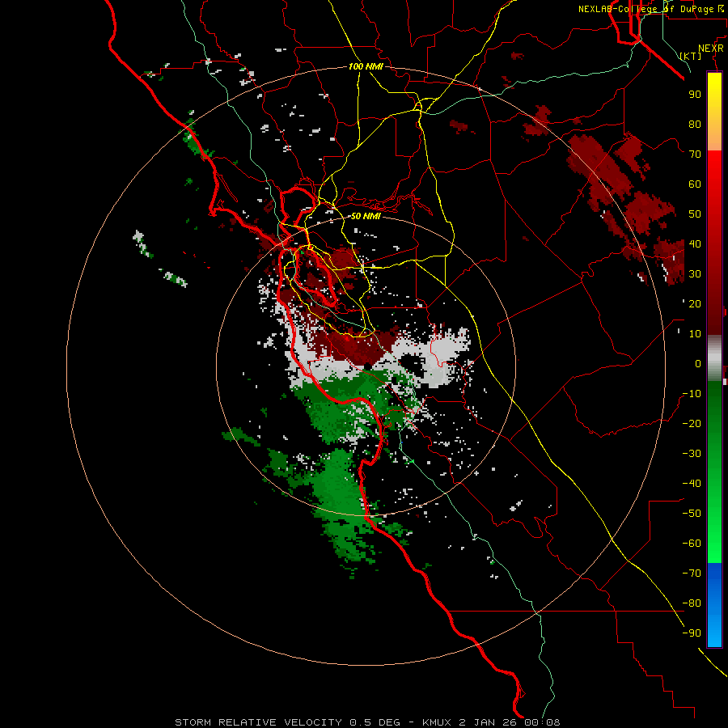Select the 30 value on velocity scale
The width and height of the screenshot is (728, 728).
[x=695, y=274]
